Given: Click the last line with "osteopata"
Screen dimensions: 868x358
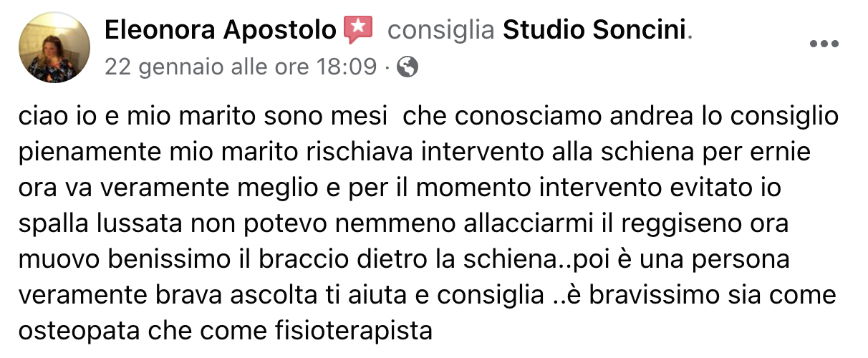Looking at the screenshot, I should point(227,332).
